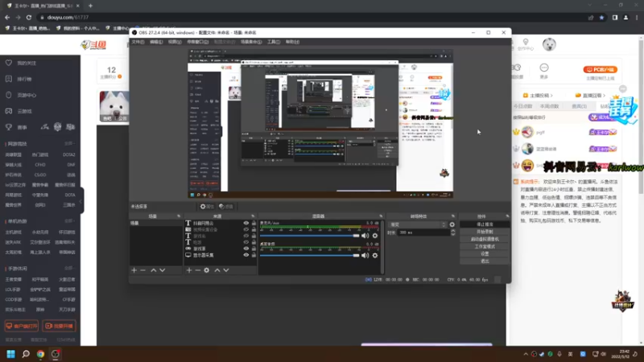
Task: Mute the 桌面音频 speaker icon in OBS mixer
Action: tap(365, 255)
